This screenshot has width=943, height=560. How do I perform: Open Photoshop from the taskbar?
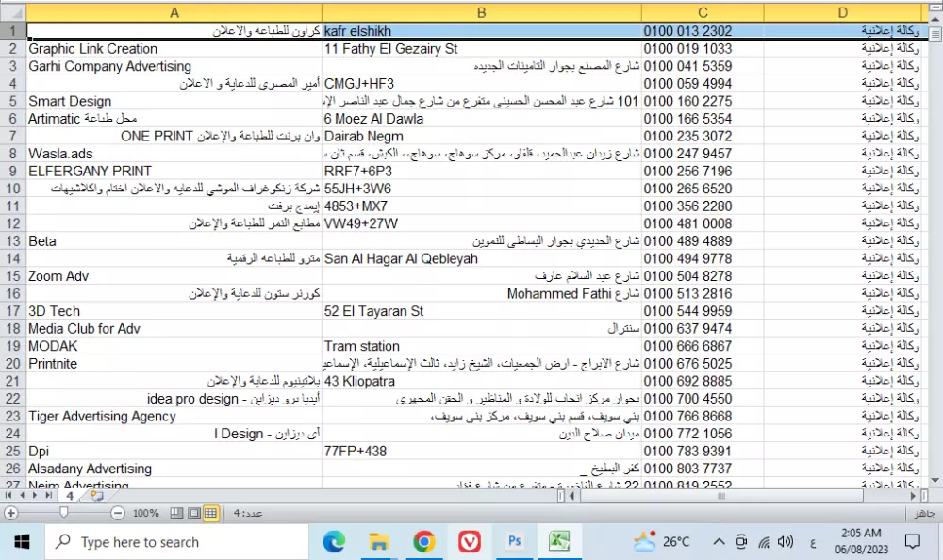[514, 541]
